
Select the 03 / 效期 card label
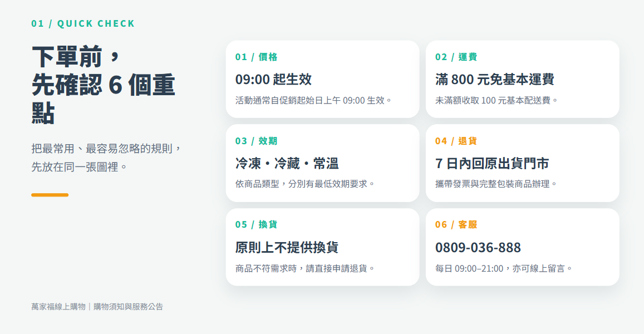click(x=256, y=141)
